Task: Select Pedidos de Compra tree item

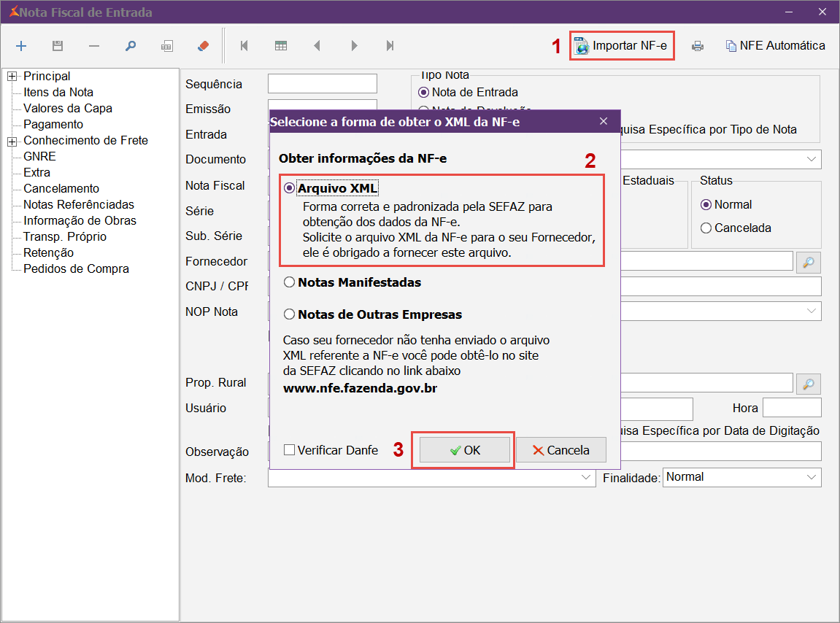Action: pos(76,269)
